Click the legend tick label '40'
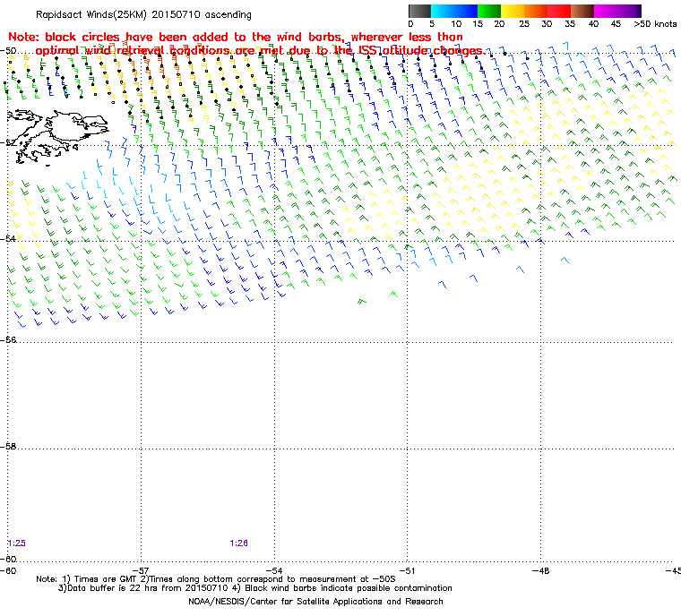Screen dimensions: 681x616 pos(594,24)
